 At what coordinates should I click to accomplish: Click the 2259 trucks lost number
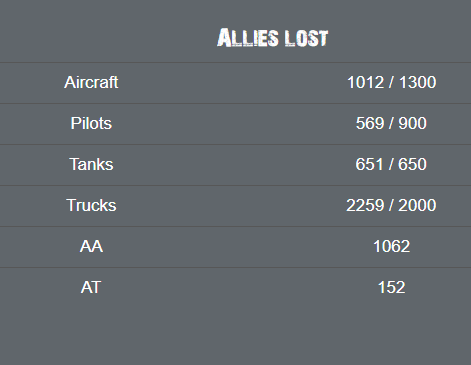[365, 205]
